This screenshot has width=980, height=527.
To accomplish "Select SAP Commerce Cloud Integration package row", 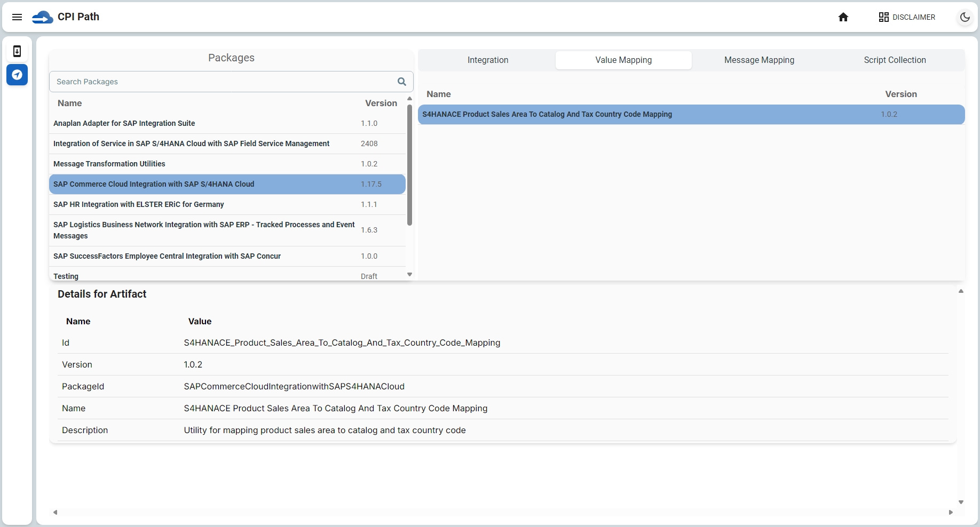I will [x=227, y=184].
